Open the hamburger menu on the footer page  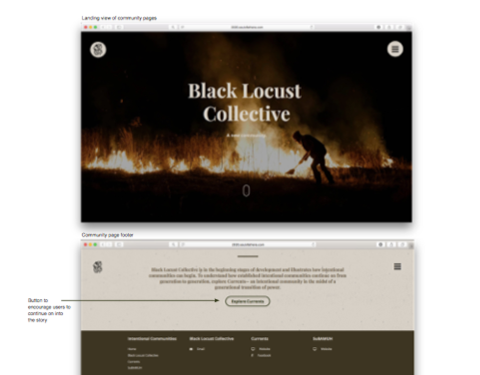[397, 266]
